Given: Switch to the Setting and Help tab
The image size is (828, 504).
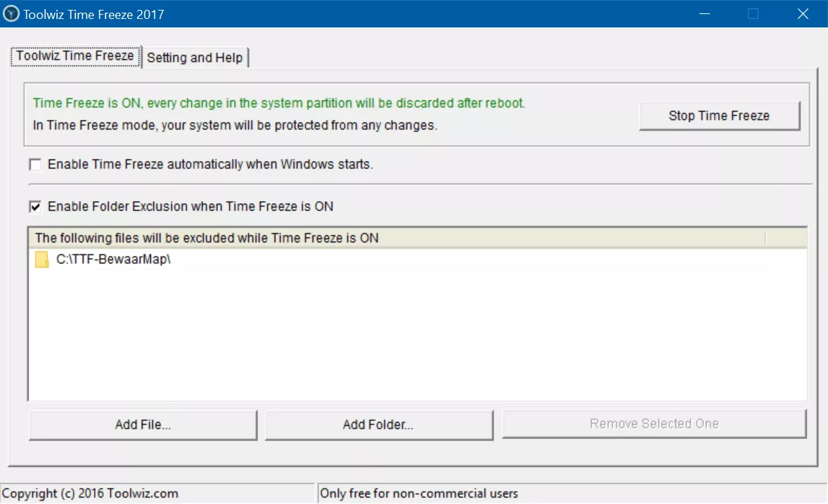Looking at the screenshot, I should coord(195,58).
